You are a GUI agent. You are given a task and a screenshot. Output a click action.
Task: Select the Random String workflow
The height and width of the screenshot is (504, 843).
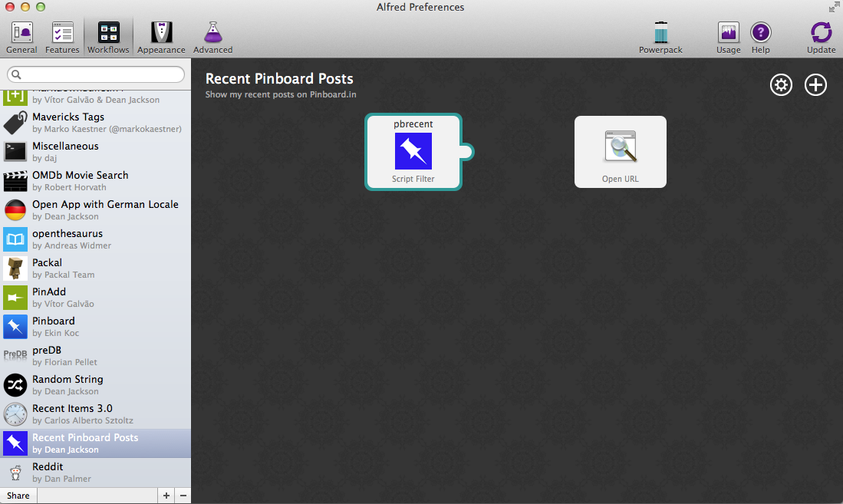pyautogui.click(x=96, y=384)
